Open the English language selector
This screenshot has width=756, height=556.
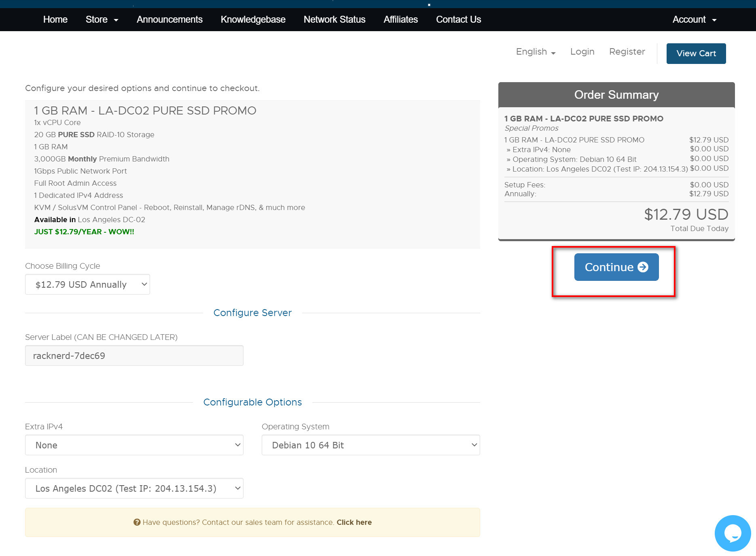536,52
